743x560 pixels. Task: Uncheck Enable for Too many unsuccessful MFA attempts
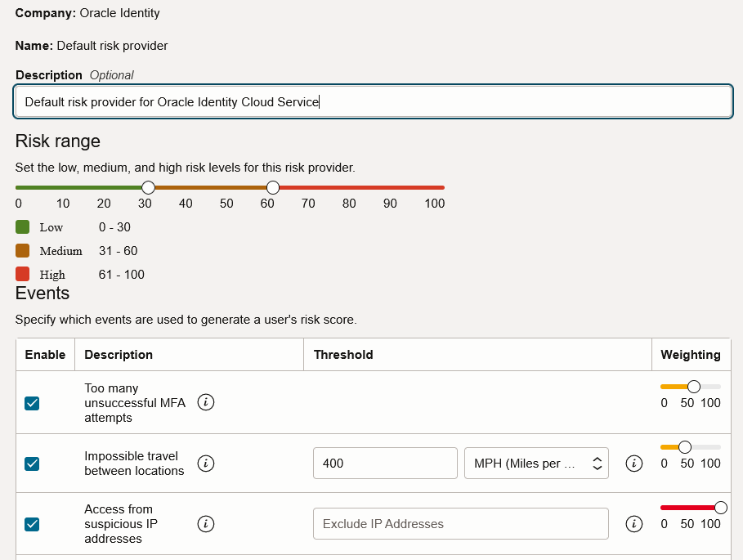click(32, 402)
